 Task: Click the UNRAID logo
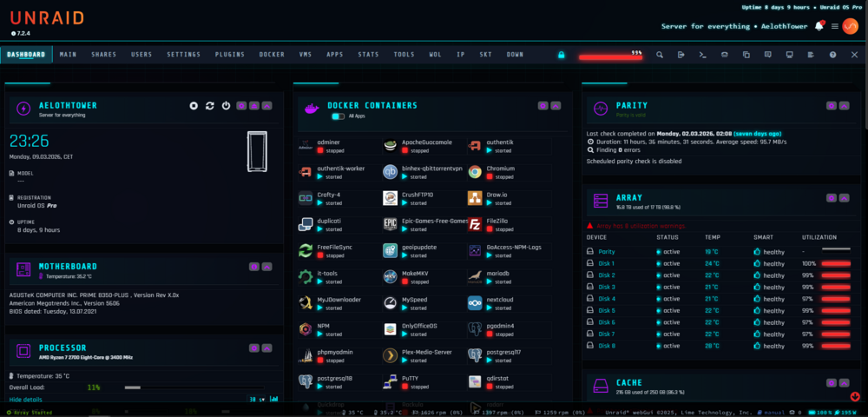[x=47, y=18]
